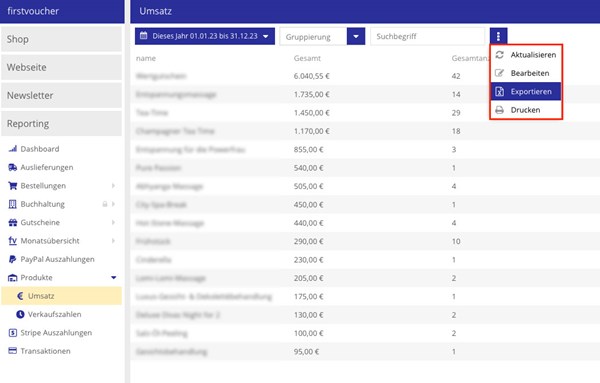The image size is (600, 383).
Task: Expand the Monatsübersicht submenu chevron
Action: [113, 241]
